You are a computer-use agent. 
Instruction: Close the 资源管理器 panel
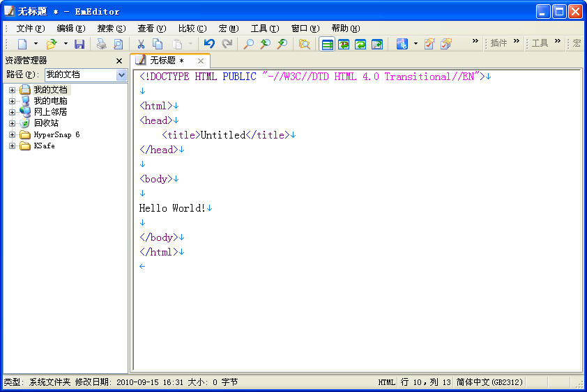[119, 61]
